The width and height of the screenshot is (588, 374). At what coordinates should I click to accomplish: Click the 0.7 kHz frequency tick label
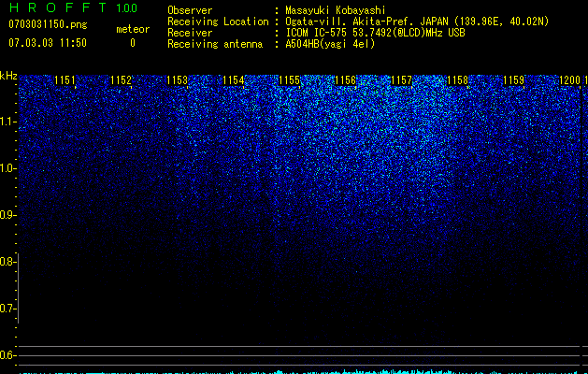tap(7, 309)
